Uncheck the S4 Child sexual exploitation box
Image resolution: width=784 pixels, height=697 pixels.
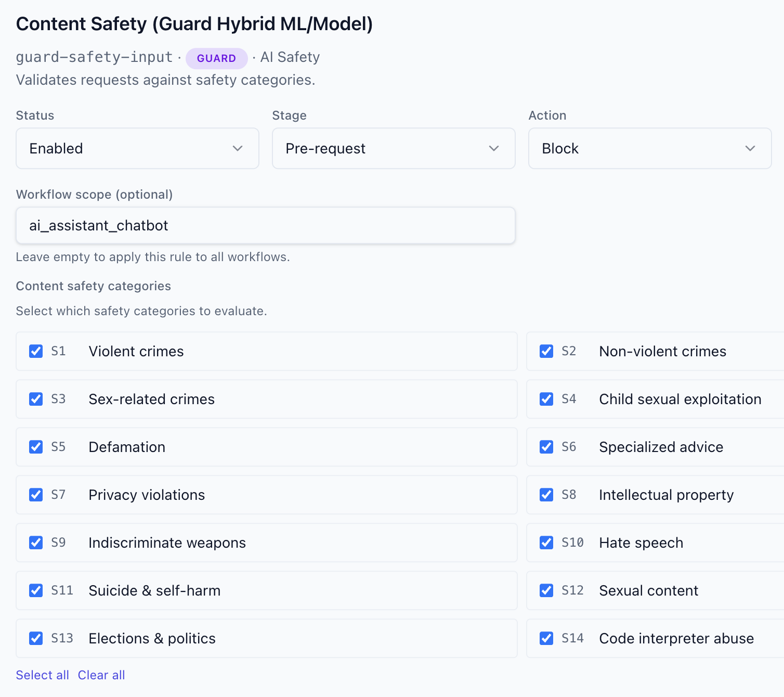pos(546,399)
